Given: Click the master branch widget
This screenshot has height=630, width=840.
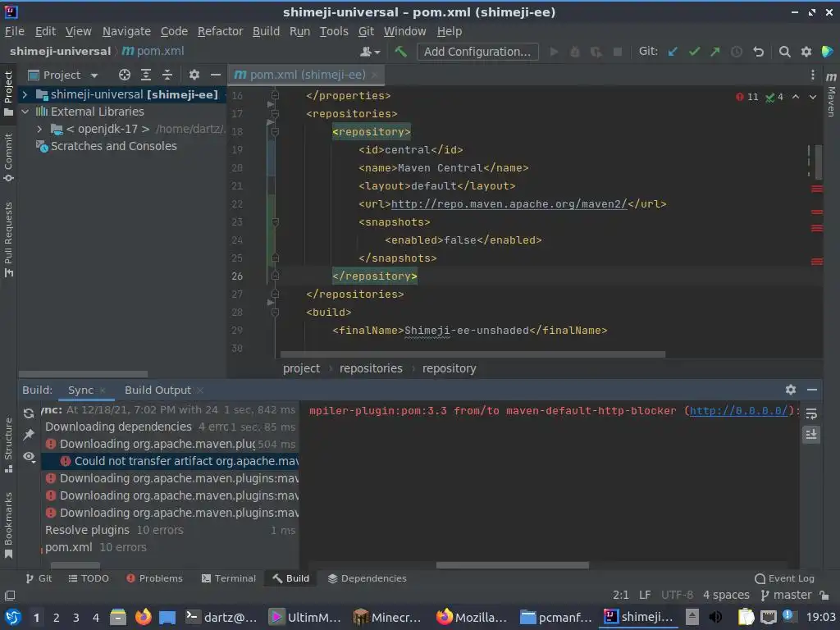Looking at the screenshot, I should 786,596.
